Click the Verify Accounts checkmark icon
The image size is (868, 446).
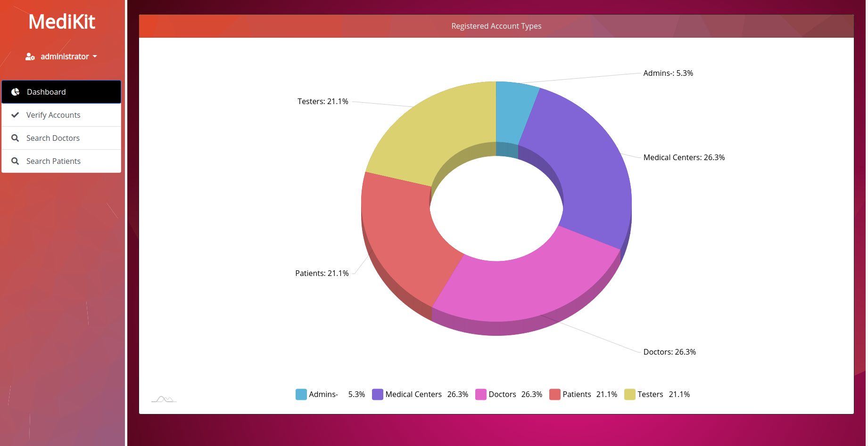pos(15,115)
